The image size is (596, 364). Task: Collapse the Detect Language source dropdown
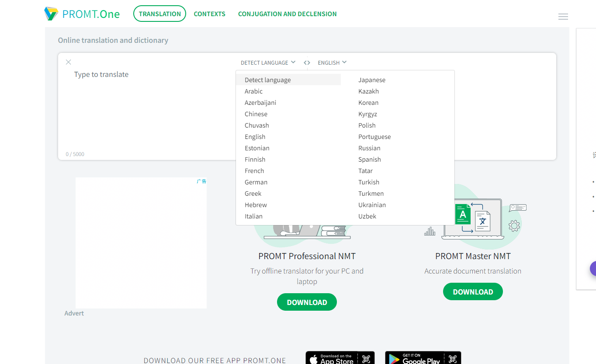[x=268, y=62]
